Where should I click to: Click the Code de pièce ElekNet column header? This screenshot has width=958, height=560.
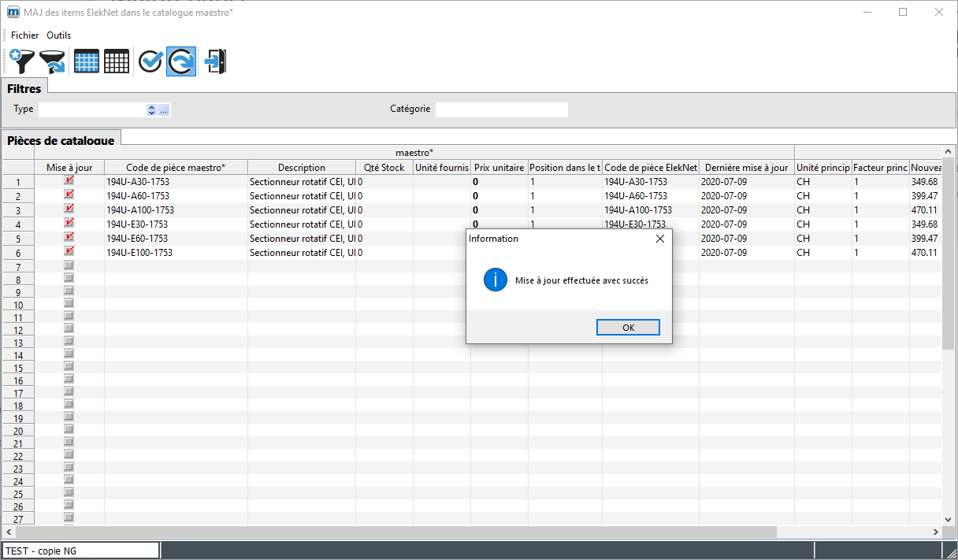pyautogui.click(x=651, y=167)
